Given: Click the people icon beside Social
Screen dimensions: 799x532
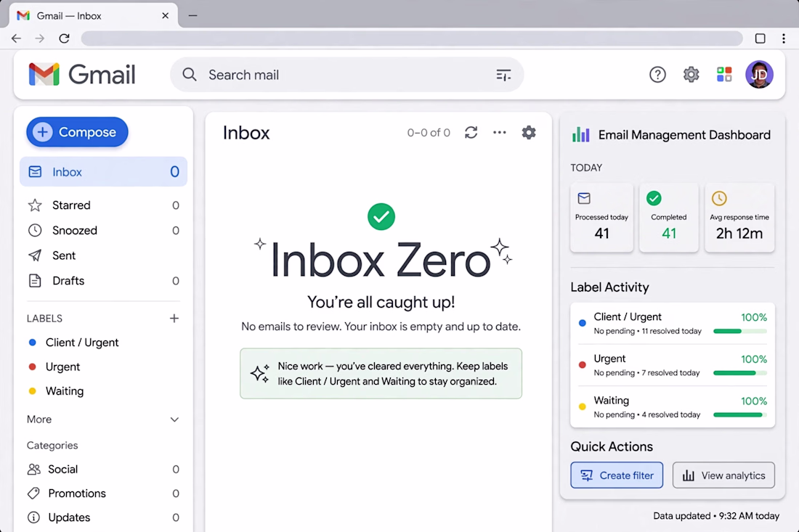Looking at the screenshot, I should pos(34,469).
